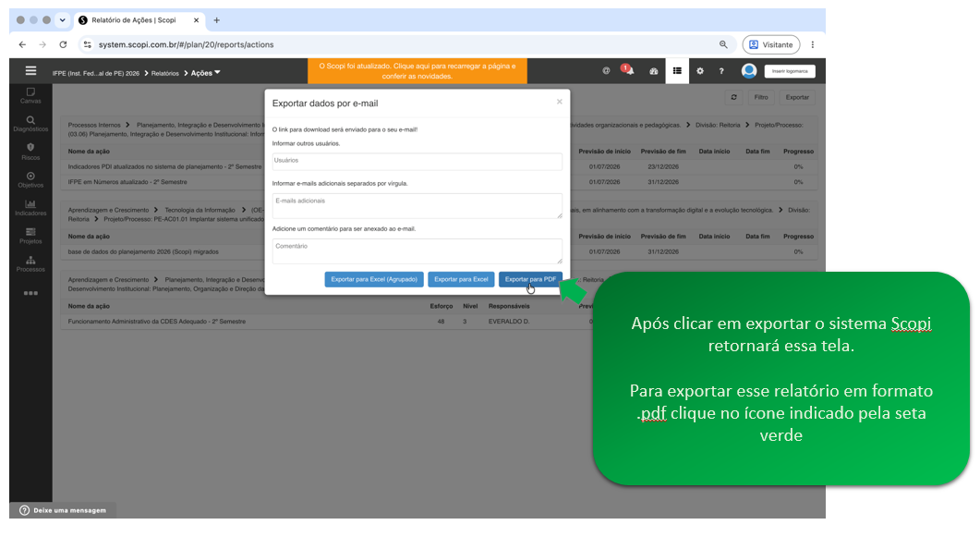Focus the Comentário text area
This screenshot has height=537, width=980.
point(417,250)
